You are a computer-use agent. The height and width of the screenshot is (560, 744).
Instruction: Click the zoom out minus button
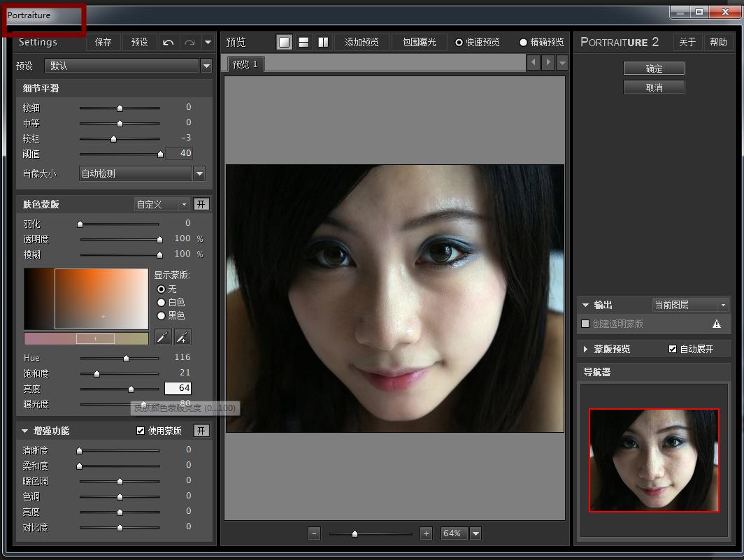coord(314,533)
